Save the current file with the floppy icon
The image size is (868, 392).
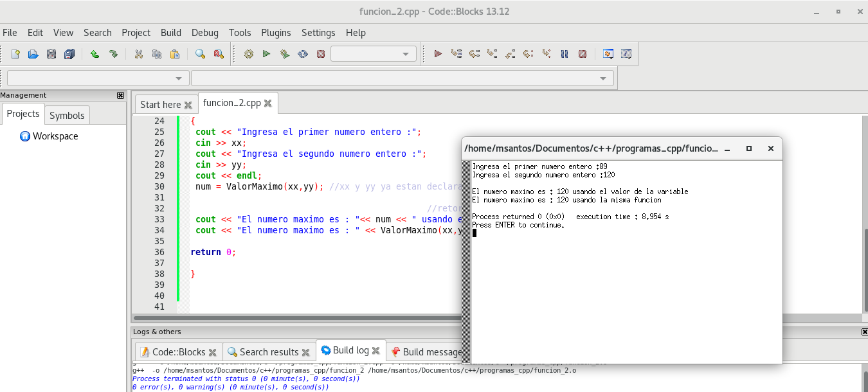point(51,54)
